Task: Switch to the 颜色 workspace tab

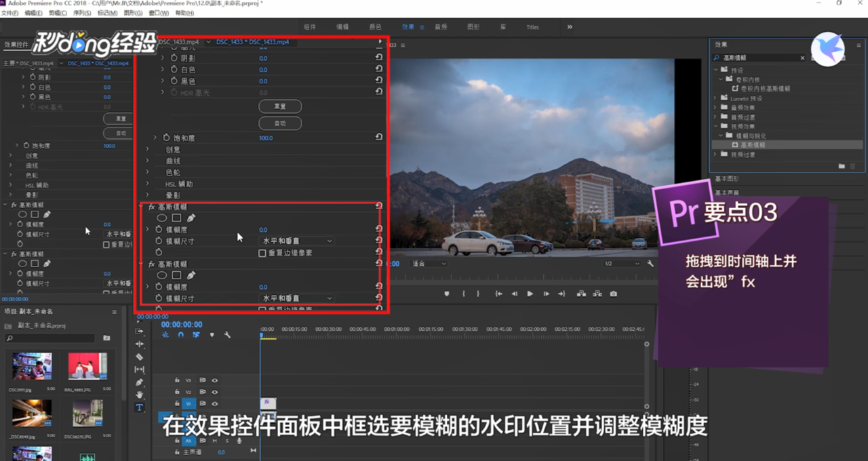Action: [375, 27]
